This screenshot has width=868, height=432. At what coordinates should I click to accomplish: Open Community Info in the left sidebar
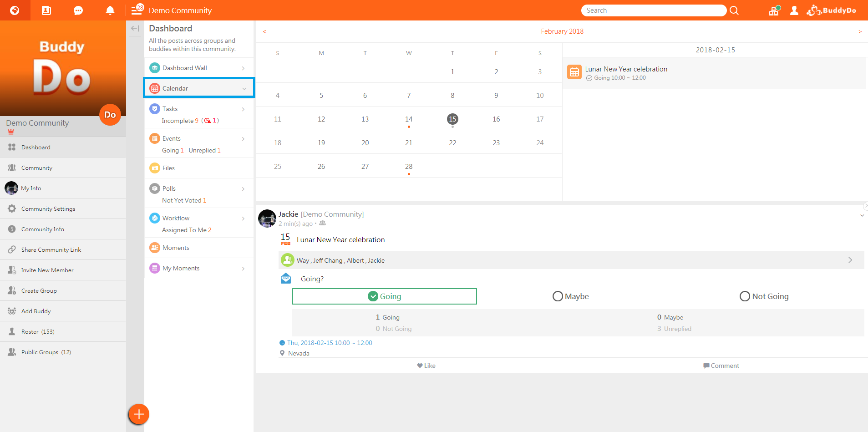tap(63, 229)
